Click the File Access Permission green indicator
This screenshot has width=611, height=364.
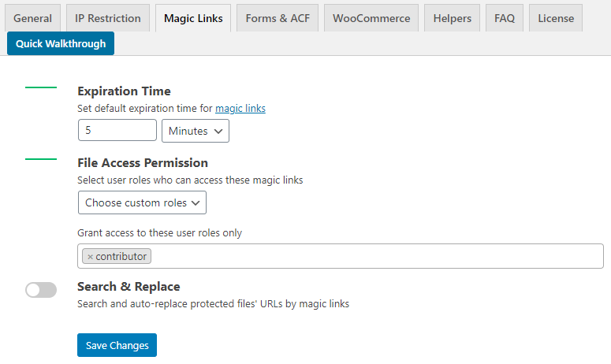(41, 159)
